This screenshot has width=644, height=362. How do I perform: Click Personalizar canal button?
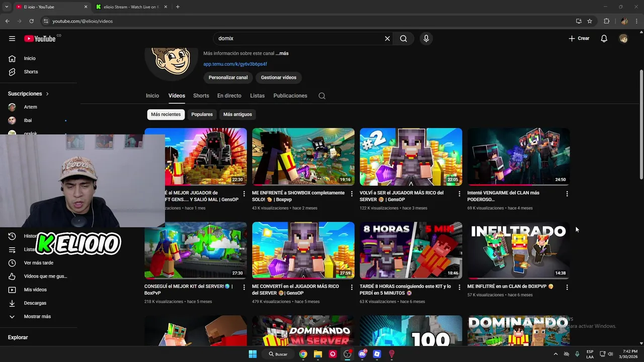click(228, 77)
